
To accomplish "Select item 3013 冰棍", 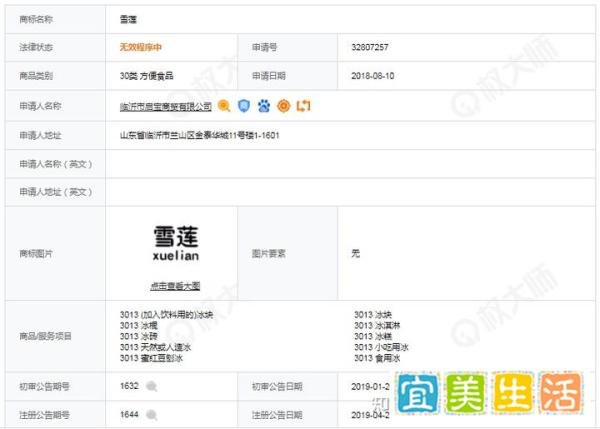I will (139, 325).
